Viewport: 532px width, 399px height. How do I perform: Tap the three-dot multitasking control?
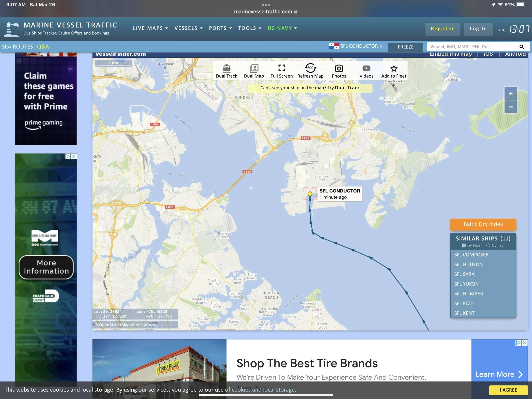(x=266, y=5)
